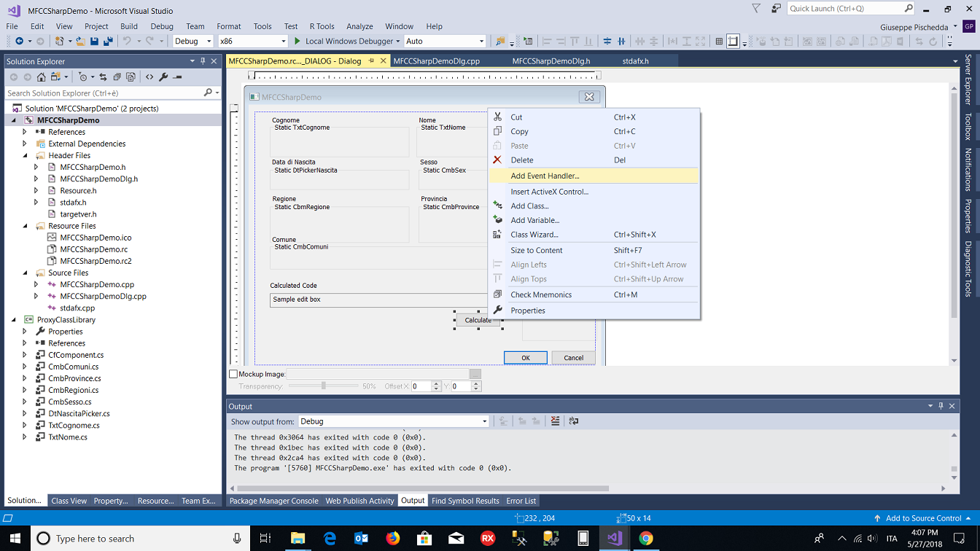Viewport: 980px width, 551px height.
Task: Switch to the Class View tab
Action: (69, 501)
